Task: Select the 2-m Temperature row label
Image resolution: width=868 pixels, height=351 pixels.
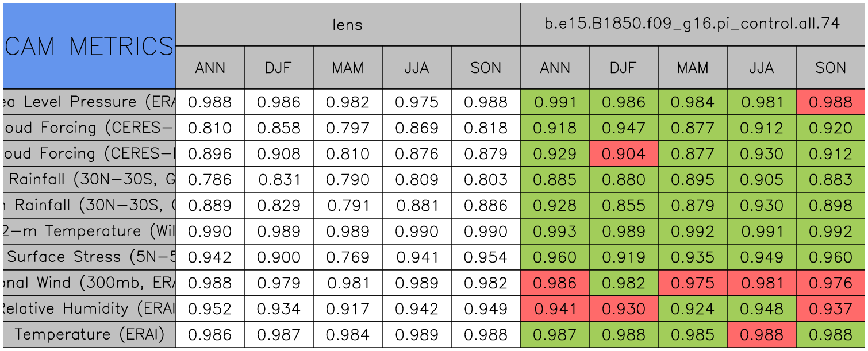Action: pyautogui.click(x=89, y=232)
